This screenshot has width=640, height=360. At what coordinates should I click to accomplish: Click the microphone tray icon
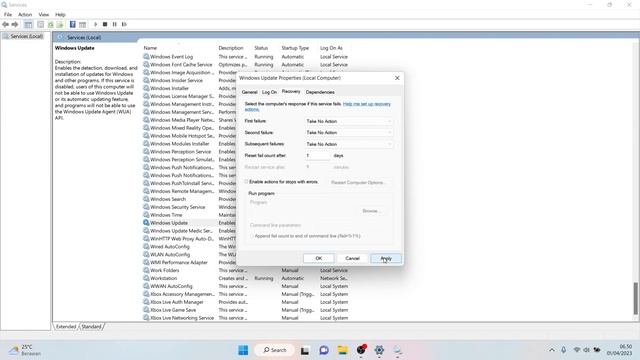click(564, 350)
